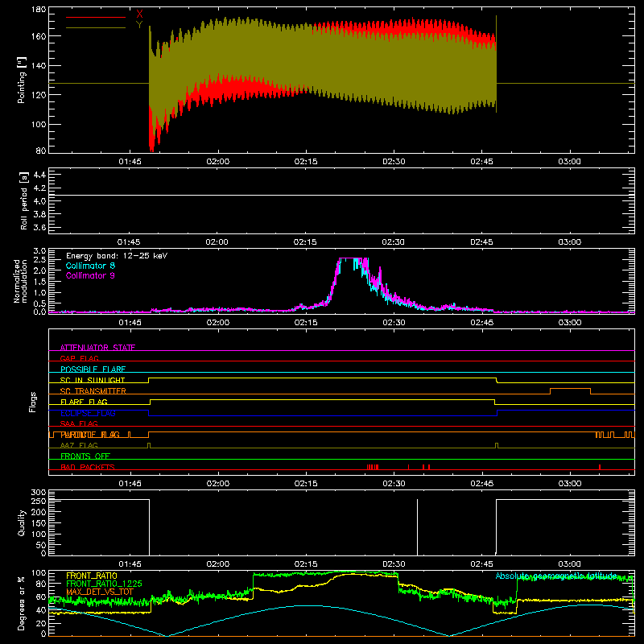Click the 'Flags' y-axis title

[32, 402]
